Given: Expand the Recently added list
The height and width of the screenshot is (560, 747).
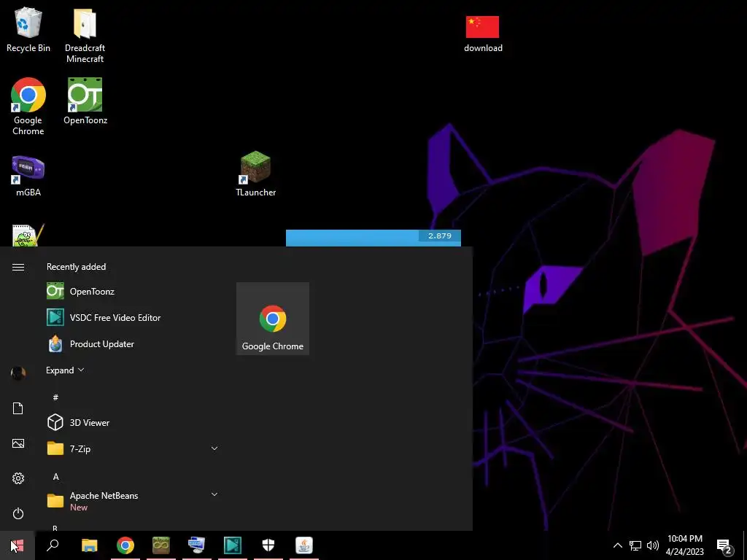Looking at the screenshot, I should coord(65,370).
